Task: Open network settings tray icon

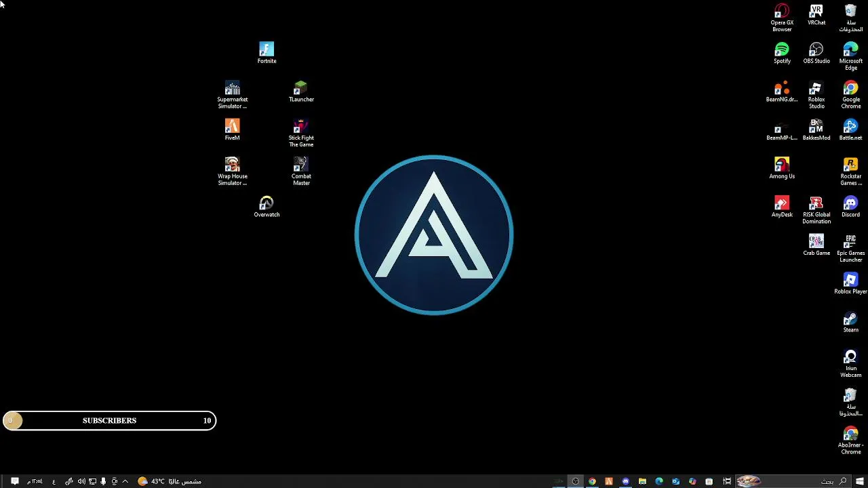Action: pyautogui.click(x=92, y=481)
